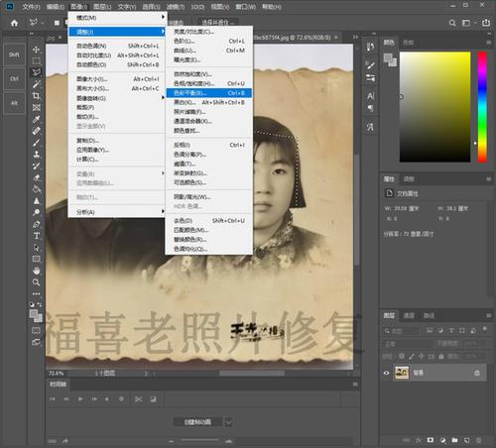The width and height of the screenshot is (496, 448).
Task: Pick a hue on the vertical spectrum slider
Action: 482,107
